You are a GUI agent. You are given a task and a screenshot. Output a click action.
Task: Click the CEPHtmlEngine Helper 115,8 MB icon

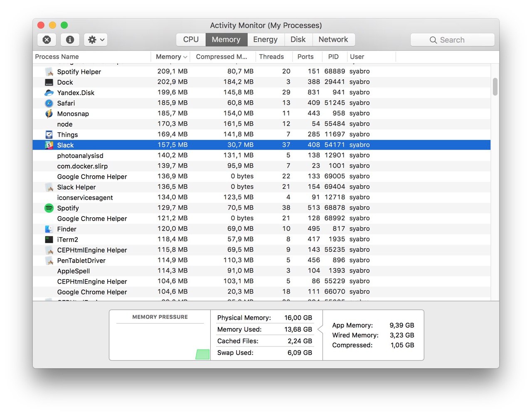(49, 250)
